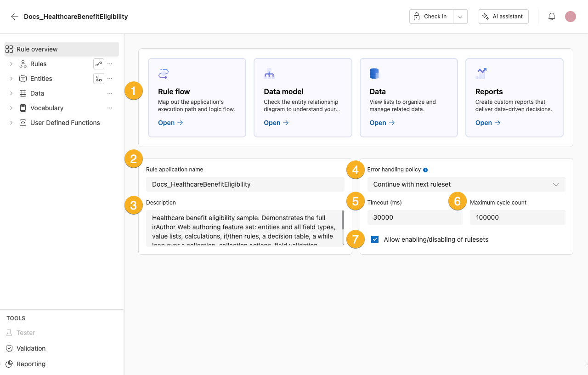Select Rule overview in sidebar
Image resolution: width=588 pixels, height=375 pixels.
(x=62, y=49)
